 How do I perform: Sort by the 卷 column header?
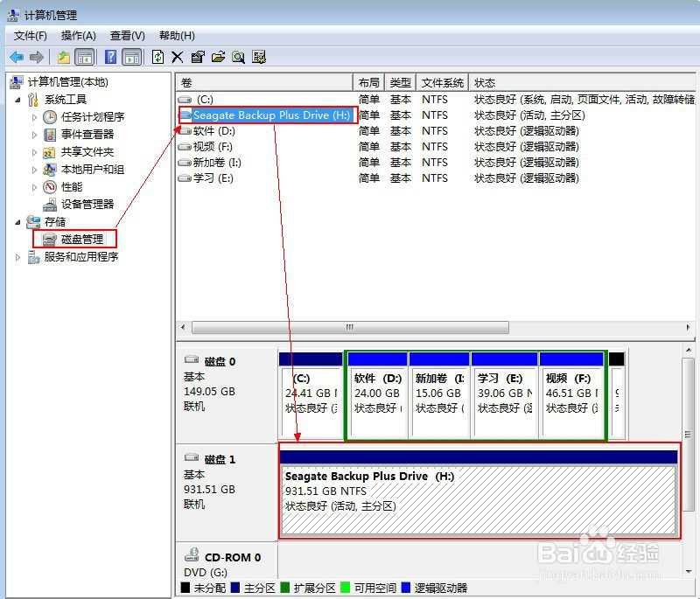point(264,82)
